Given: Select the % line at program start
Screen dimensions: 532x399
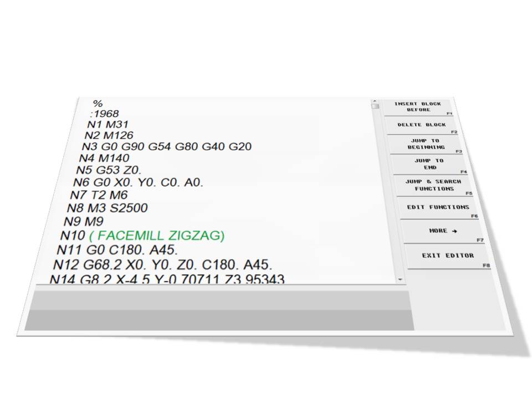Looking at the screenshot, I should (98, 104).
